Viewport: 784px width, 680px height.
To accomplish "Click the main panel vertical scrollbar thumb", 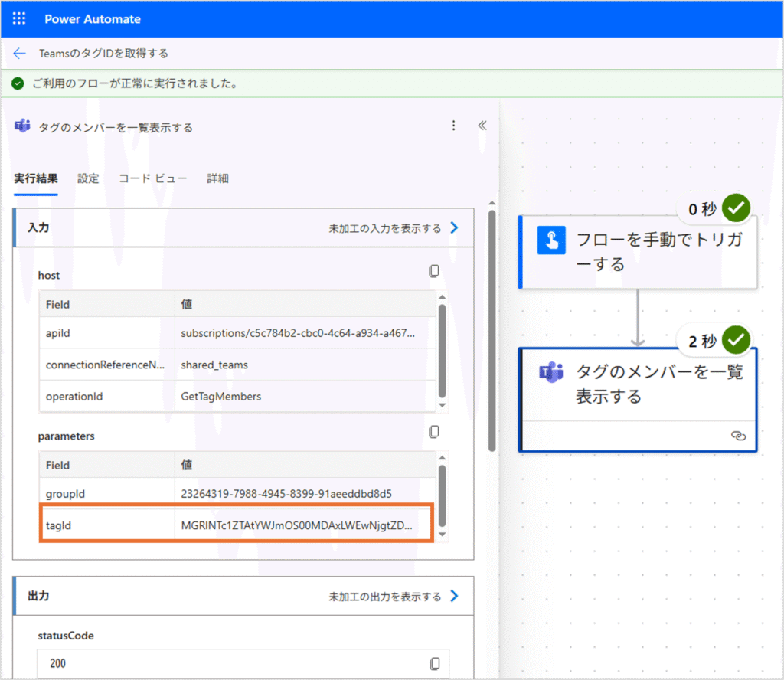I will (492, 331).
